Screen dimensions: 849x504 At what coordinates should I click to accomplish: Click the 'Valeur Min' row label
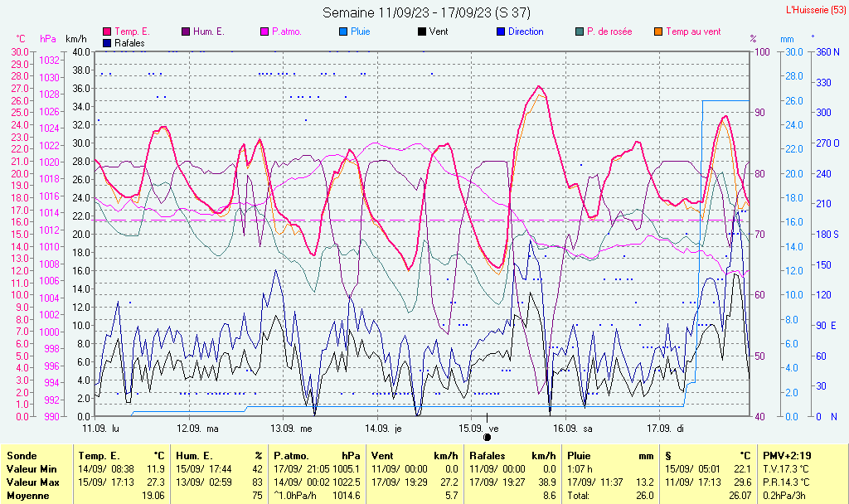[32, 469]
